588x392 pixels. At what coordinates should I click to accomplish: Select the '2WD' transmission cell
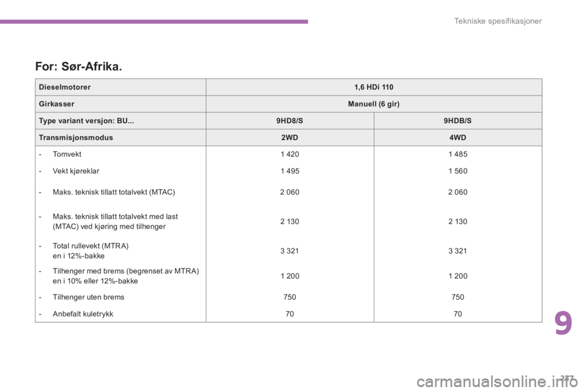coord(290,138)
